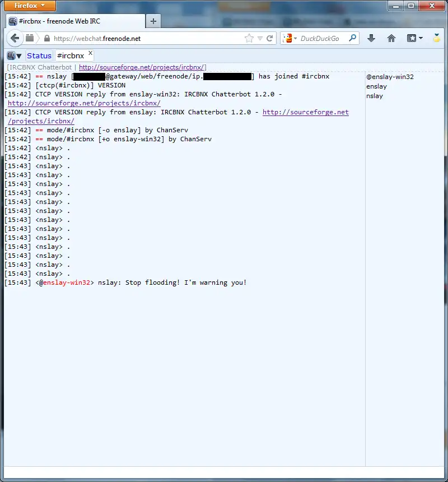
Task: Follow the /projects/ircbnx/ wrapped link line
Action: 41,121
